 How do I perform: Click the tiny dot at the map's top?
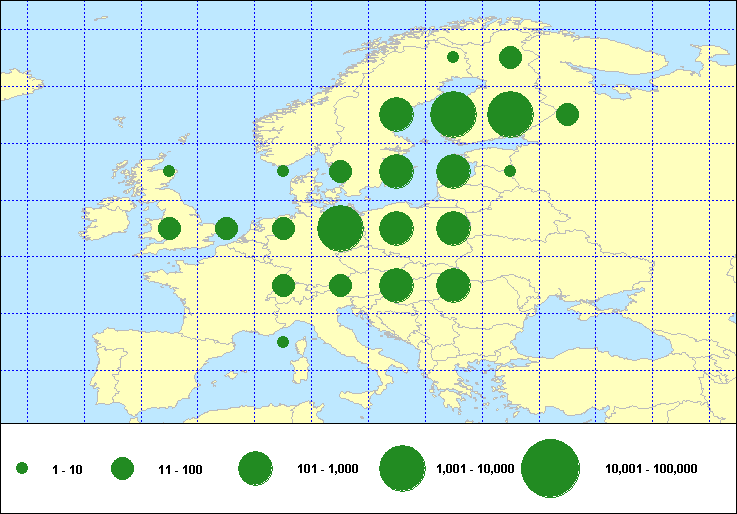pos(453,57)
